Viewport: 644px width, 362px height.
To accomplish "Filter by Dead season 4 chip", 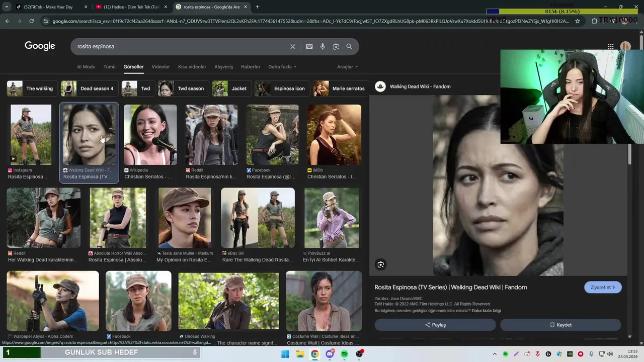I will tap(89, 88).
